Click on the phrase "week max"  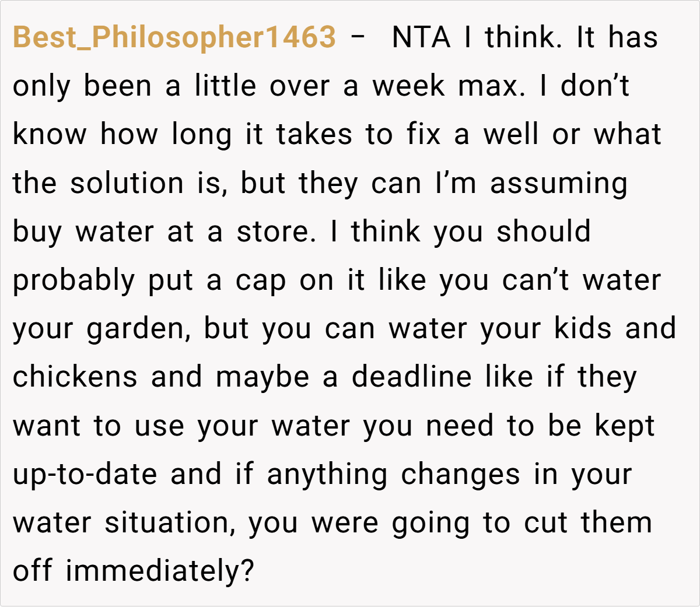pos(444,86)
